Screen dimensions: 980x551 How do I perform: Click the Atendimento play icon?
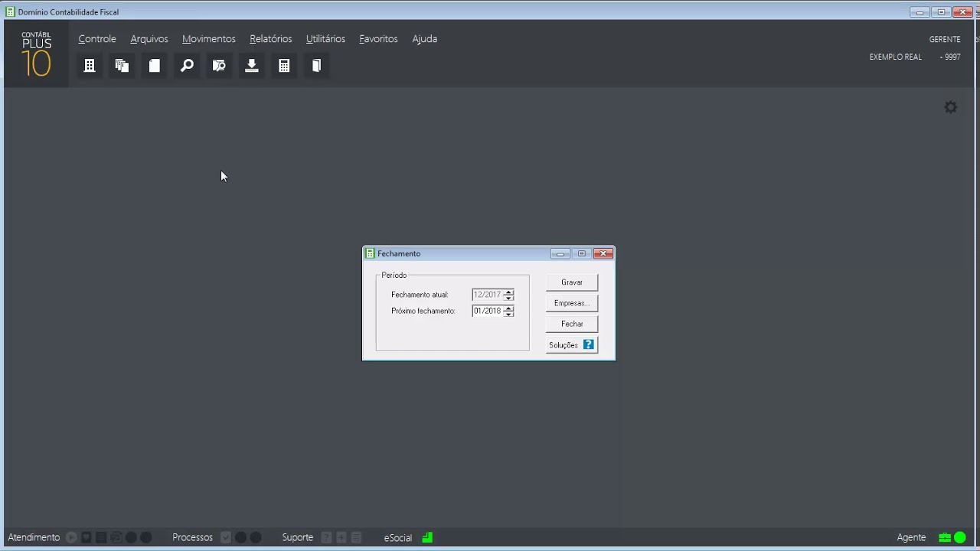[71, 537]
